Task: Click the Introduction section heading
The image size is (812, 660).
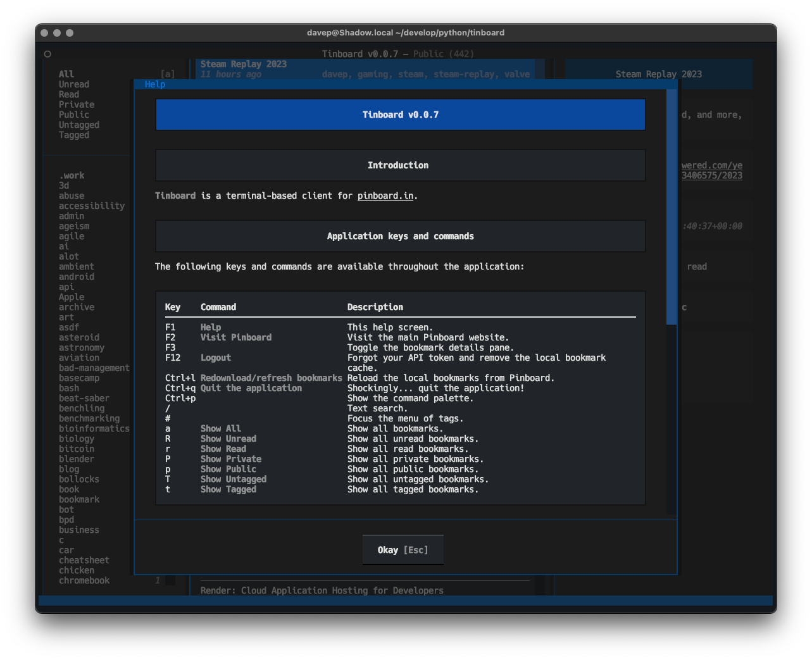Action: pos(401,165)
